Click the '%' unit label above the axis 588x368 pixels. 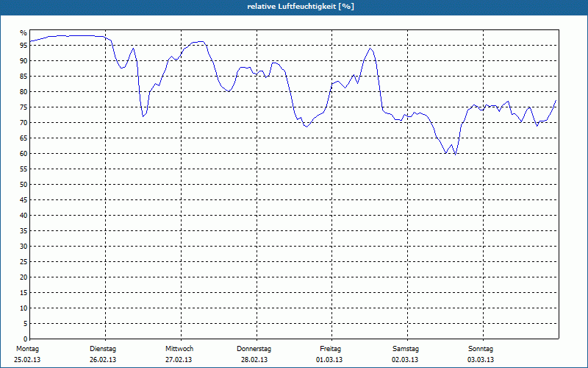pyautogui.click(x=24, y=33)
